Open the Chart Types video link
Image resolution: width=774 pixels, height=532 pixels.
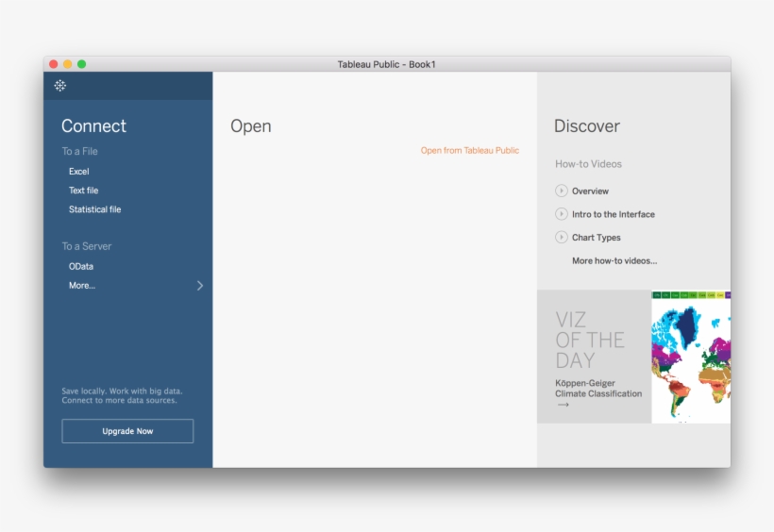coord(597,238)
